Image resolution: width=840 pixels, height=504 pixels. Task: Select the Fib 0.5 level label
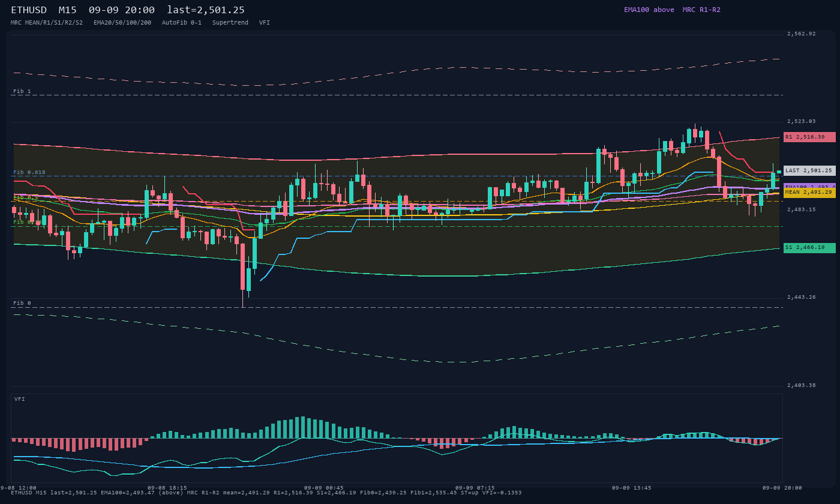26,197
